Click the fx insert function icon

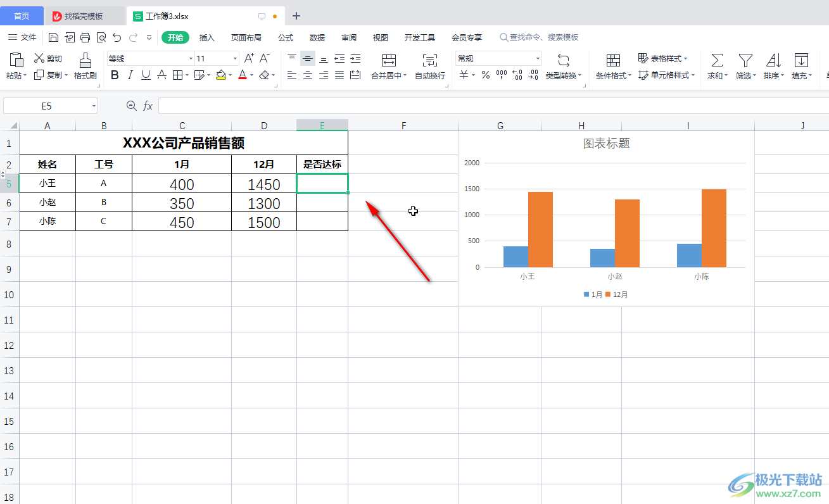click(148, 106)
